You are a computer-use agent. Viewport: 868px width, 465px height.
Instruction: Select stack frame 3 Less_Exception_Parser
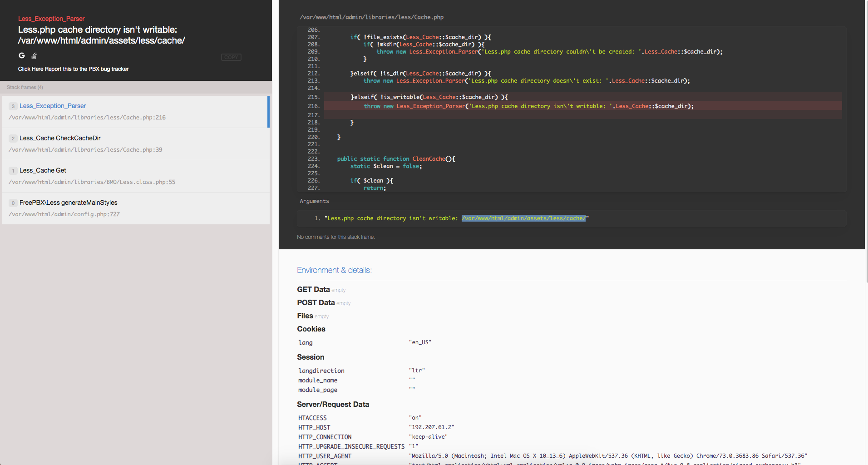[x=136, y=112]
